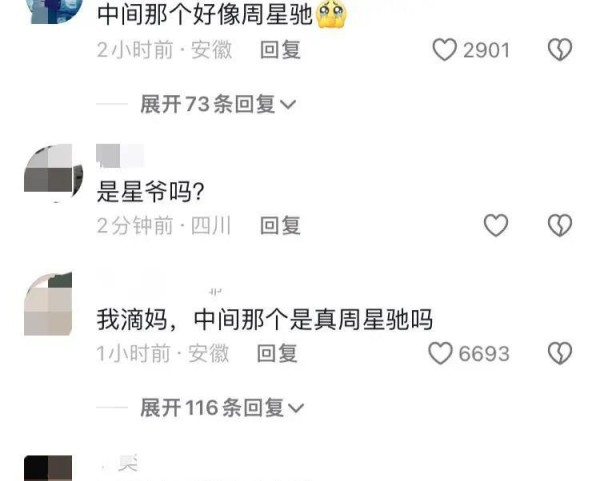Like the comment with 6693 likes

440,353
